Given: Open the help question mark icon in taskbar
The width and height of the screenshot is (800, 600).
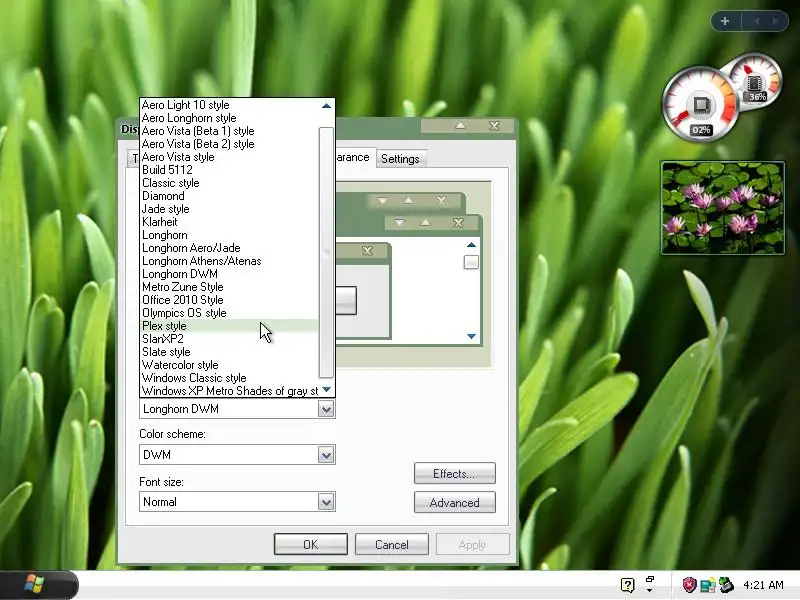Looking at the screenshot, I should pyautogui.click(x=628, y=585).
